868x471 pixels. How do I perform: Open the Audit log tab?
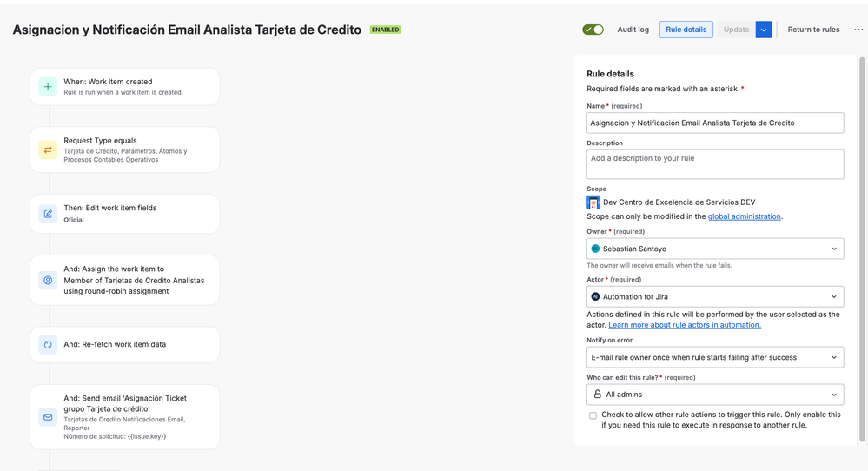click(633, 30)
